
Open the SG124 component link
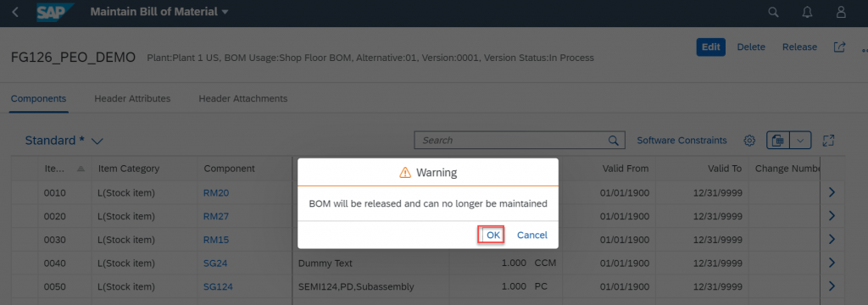click(x=218, y=286)
